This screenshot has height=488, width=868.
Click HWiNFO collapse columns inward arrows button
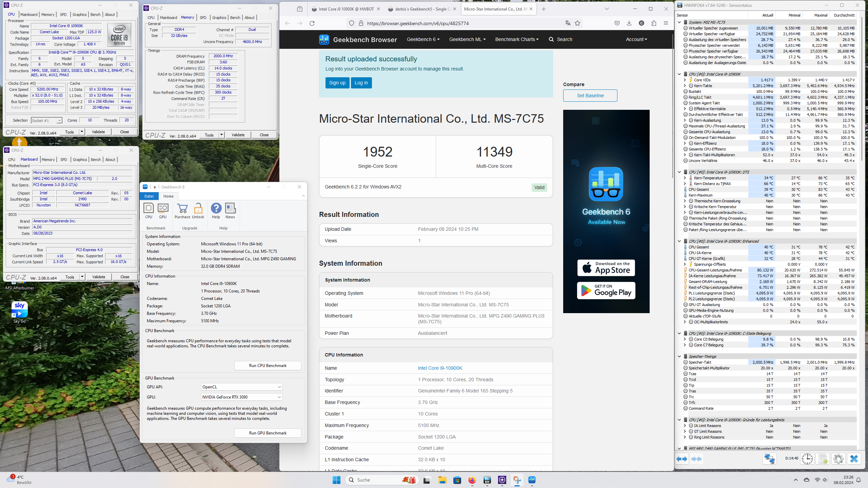point(696,459)
